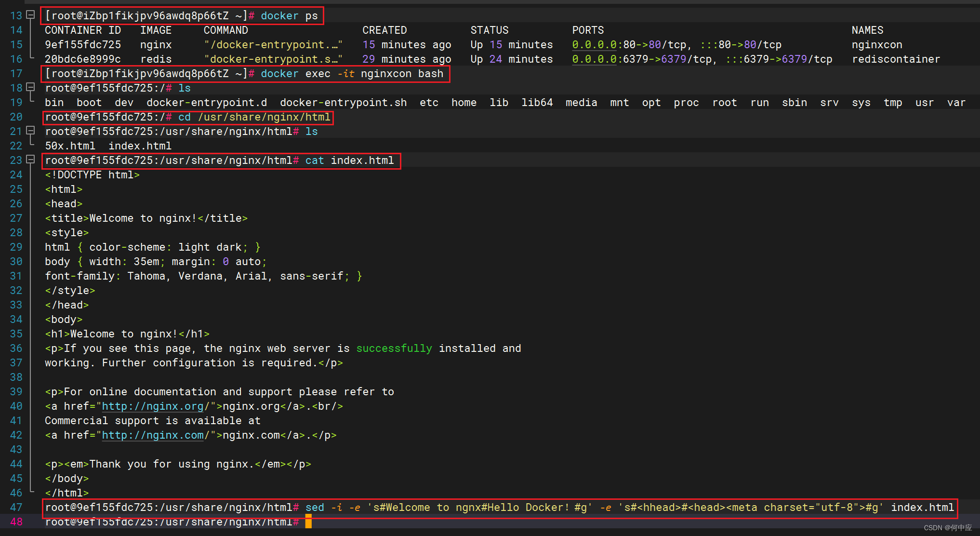Click the 'STATUS' column header

[490, 30]
